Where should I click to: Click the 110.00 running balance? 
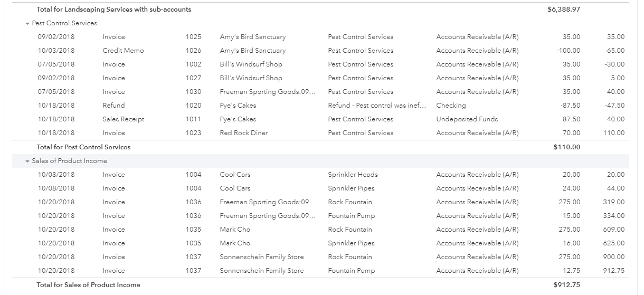pos(614,133)
